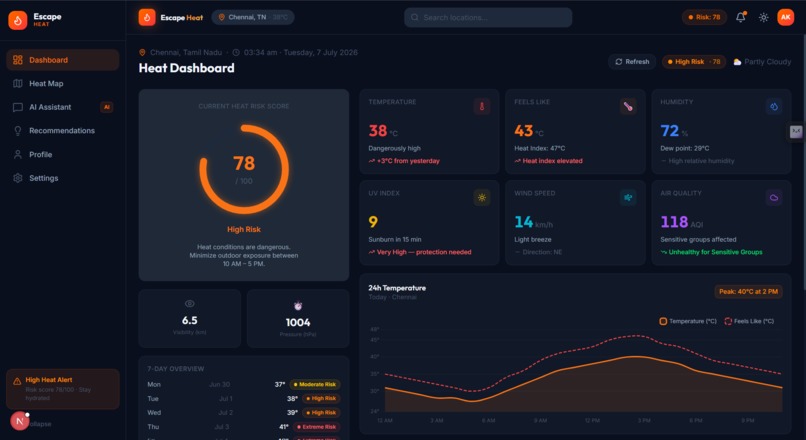Click the location pin beside Chennai, Tamil Nadu
The height and width of the screenshot is (440, 806).
[142, 52]
